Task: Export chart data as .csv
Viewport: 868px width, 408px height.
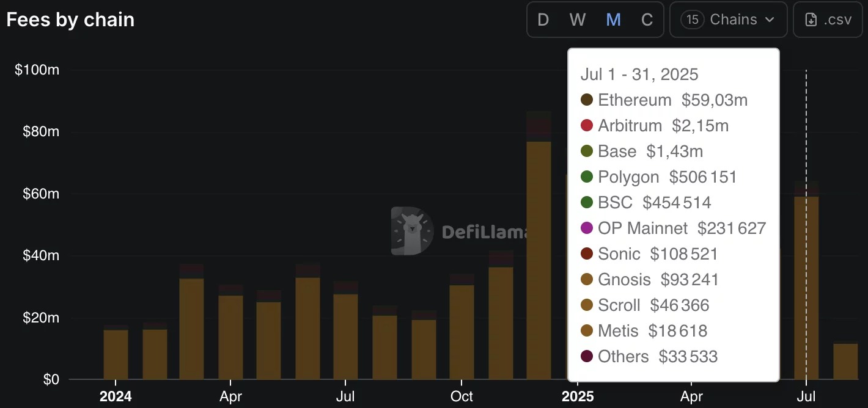Action: [828, 20]
